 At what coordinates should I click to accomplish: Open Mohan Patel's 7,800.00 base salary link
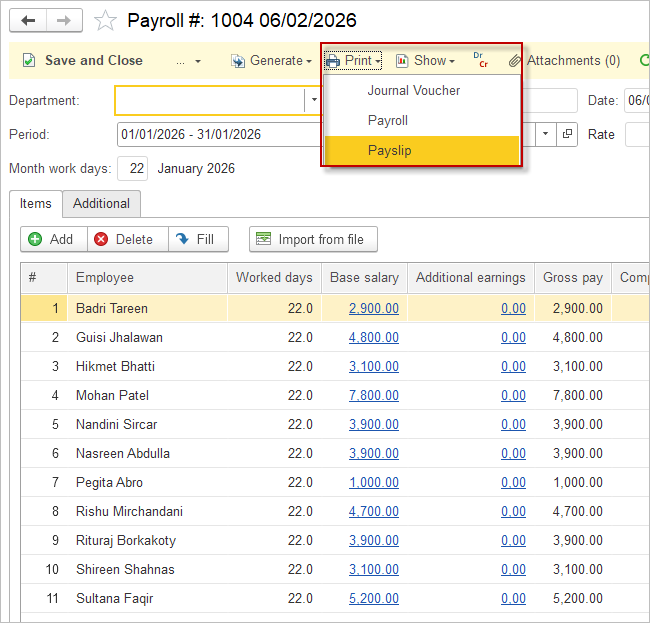pos(373,395)
